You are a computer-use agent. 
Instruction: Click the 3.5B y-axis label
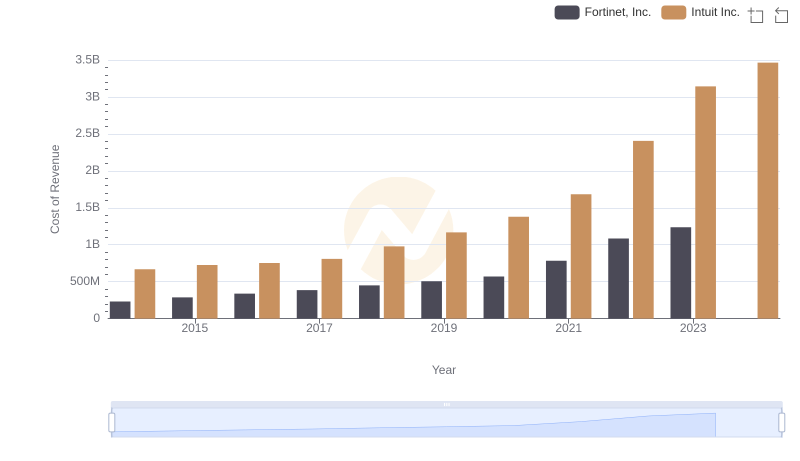pos(87,60)
